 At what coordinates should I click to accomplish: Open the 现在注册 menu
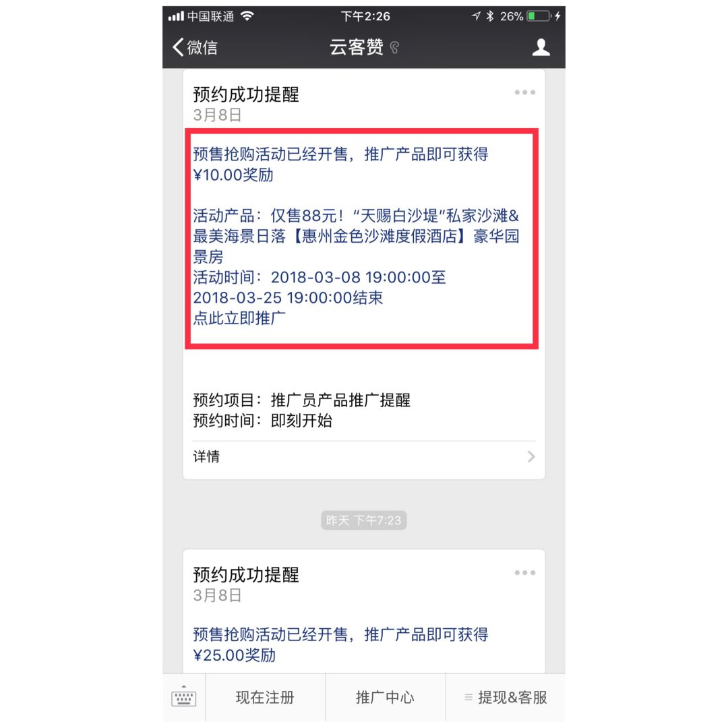pyautogui.click(x=265, y=698)
